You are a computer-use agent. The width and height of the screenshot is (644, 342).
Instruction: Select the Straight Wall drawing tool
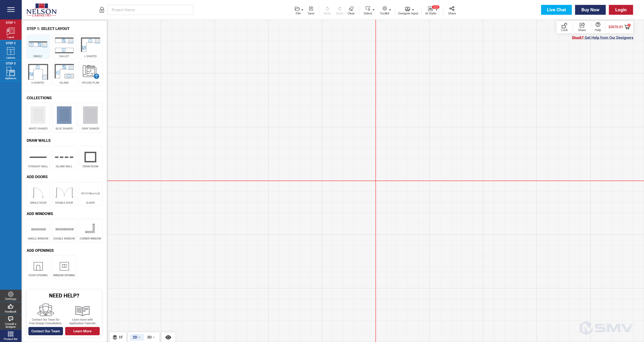pyautogui.click(x=38, y=158)
